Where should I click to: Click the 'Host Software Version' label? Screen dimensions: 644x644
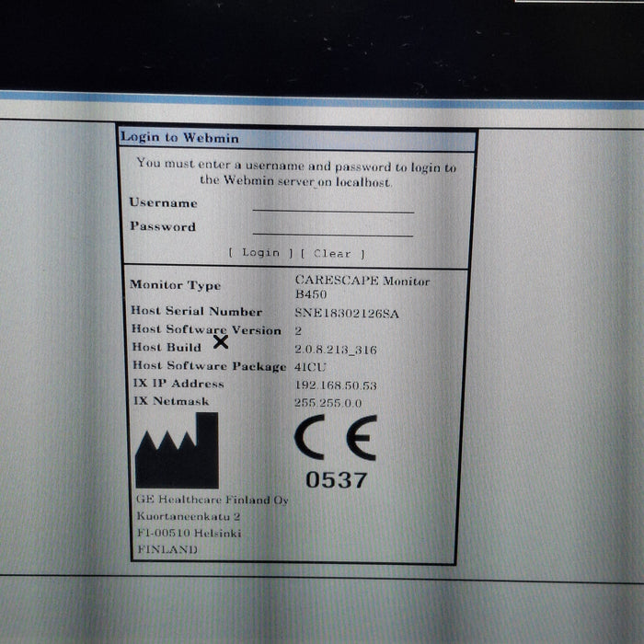[206, 329]
